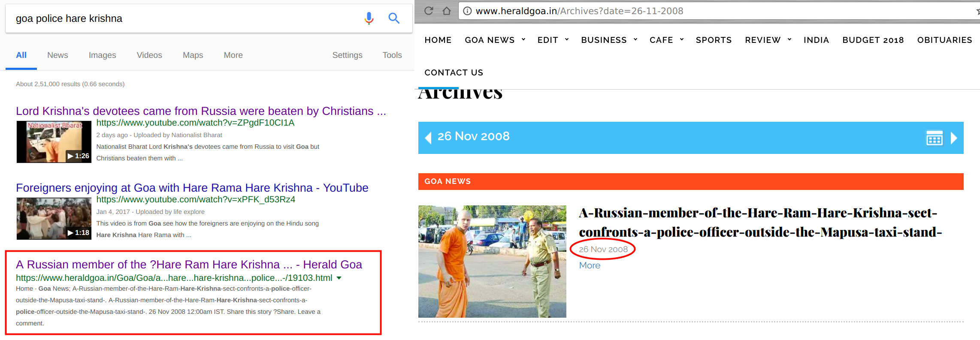Screen dimensions: 980x340
Task: Switch to the Maps search tab
Action: point(193,55)
